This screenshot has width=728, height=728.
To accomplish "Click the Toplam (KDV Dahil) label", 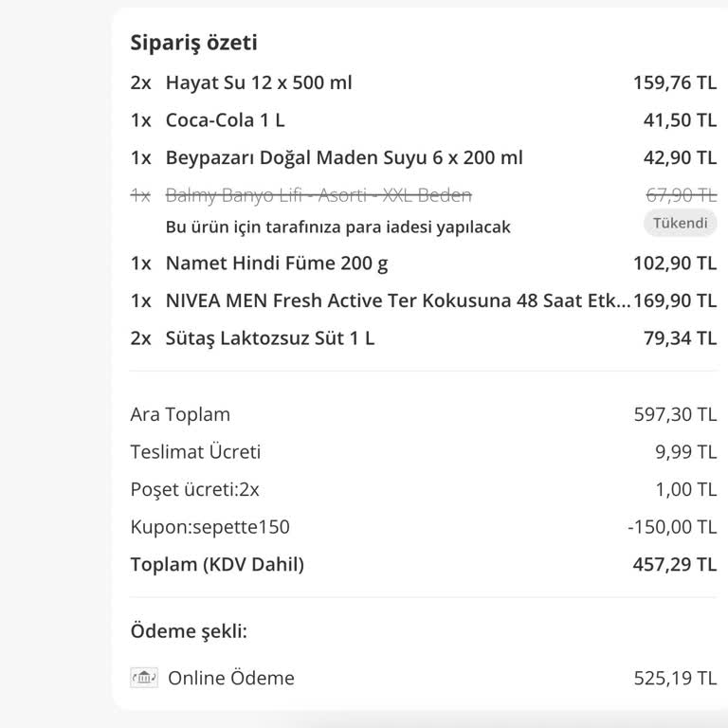I will pos(217,565).
